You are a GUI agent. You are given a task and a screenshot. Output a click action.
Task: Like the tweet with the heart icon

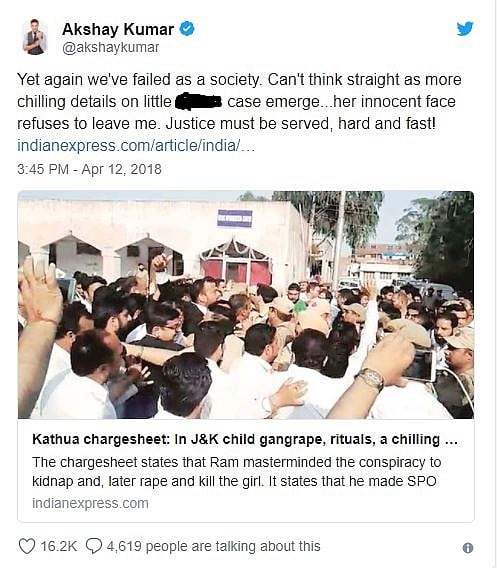(27, 546)
